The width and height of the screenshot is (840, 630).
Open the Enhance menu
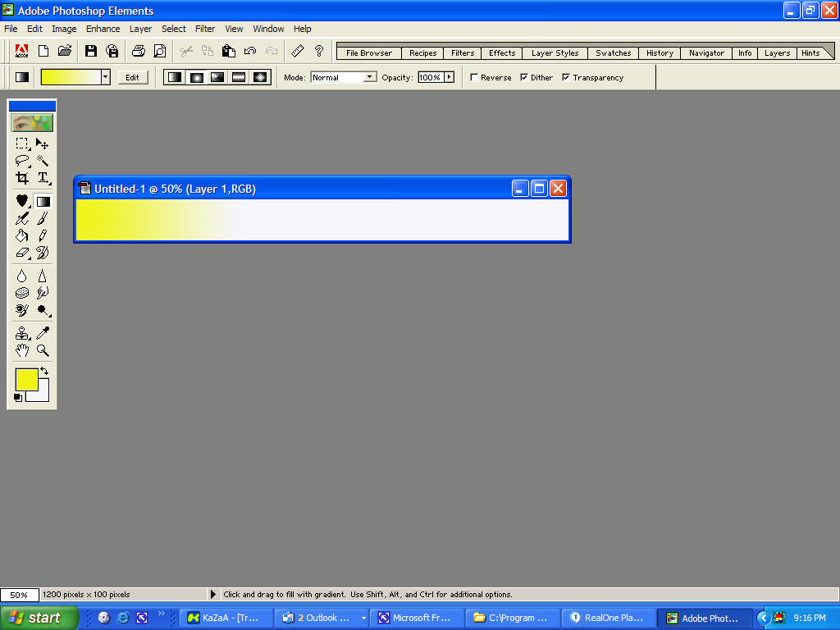[103, 29]
